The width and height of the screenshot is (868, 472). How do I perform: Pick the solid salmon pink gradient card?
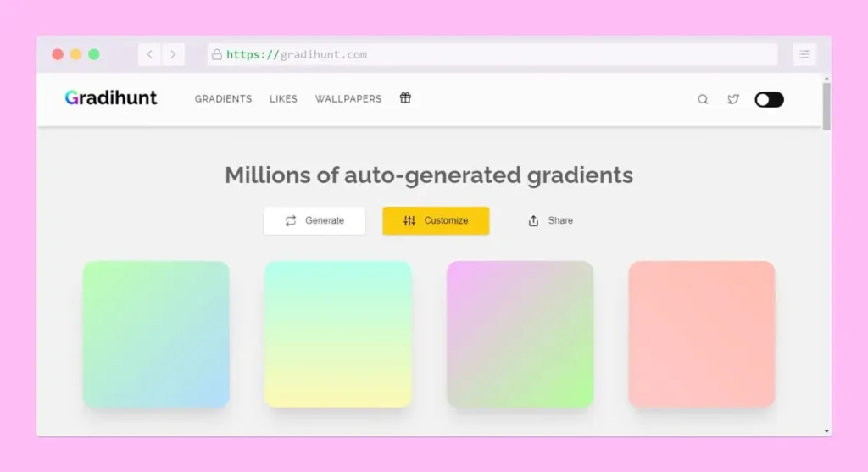click(702, 335)
